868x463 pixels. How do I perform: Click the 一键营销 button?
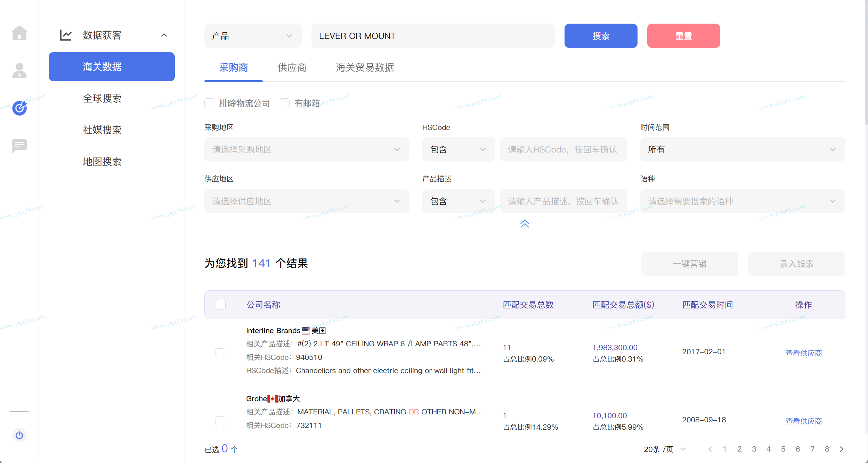click(690, 264)
